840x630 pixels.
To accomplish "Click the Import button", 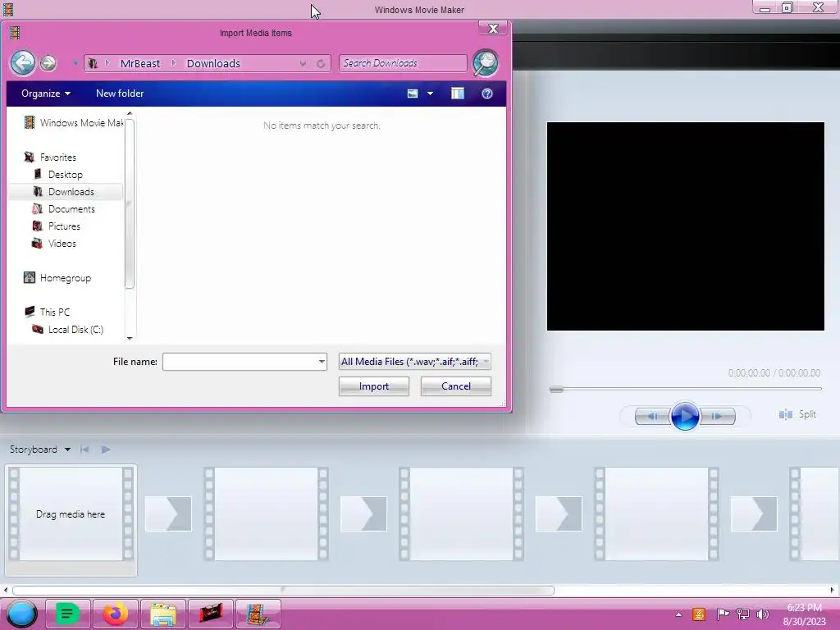I will (x=374, y=386).
